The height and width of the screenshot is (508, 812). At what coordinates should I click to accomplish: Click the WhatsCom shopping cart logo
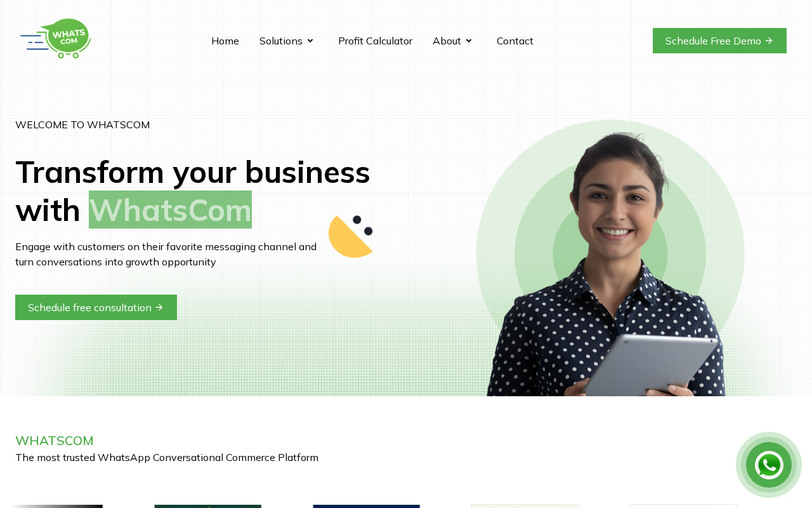(x=56, y=39)
